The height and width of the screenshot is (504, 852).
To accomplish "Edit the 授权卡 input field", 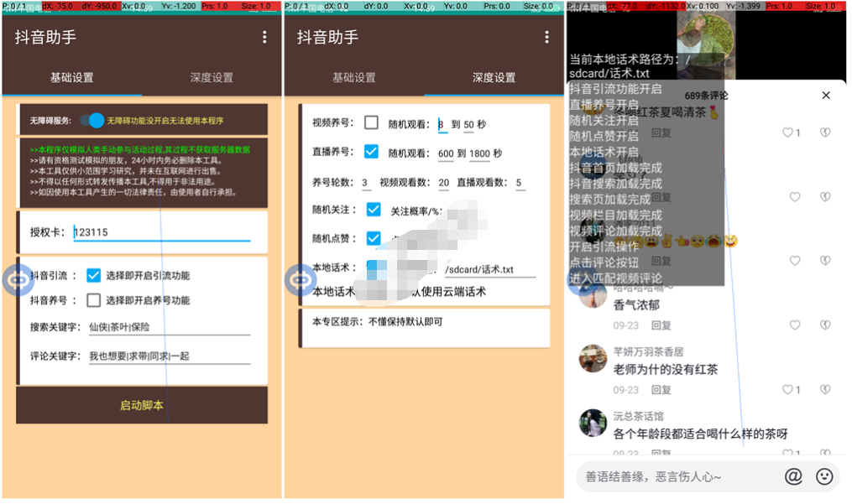I will click(x=162, y=232).
